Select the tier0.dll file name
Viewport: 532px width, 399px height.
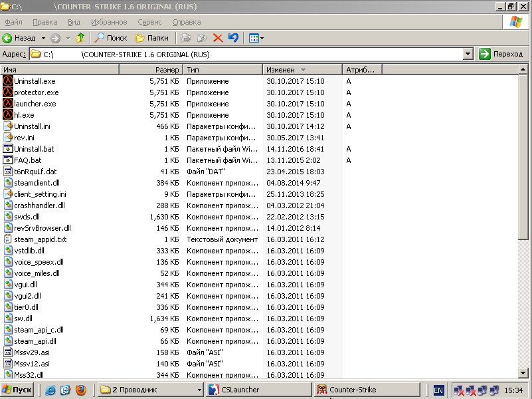tap(26, 307)
